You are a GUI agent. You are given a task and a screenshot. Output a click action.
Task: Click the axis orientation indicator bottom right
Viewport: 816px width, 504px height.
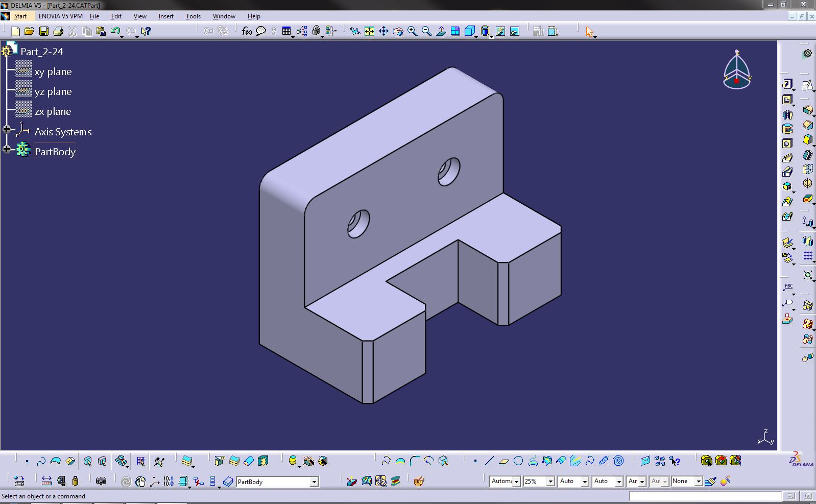point(765,438)
